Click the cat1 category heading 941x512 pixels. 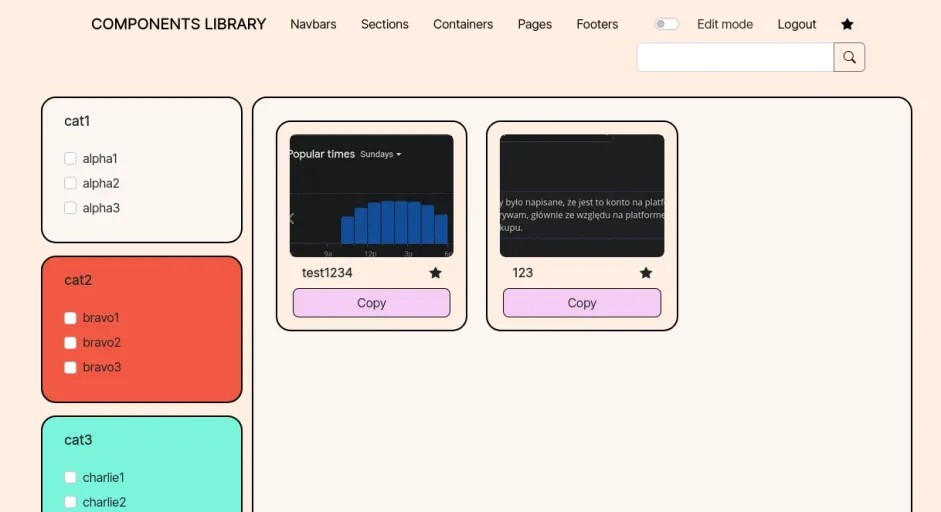point(77,121)
